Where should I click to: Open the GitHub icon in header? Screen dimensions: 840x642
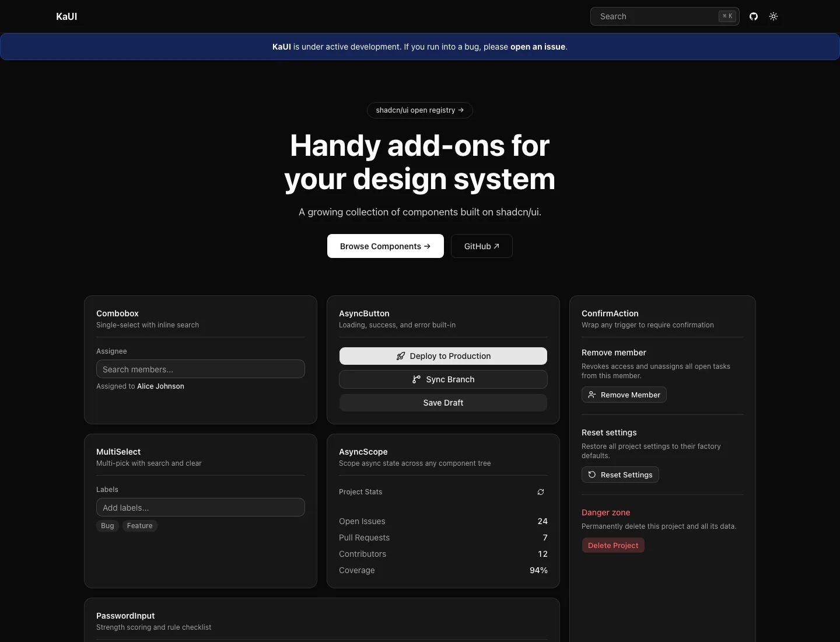pyautogui.click(x=754, y=16)
